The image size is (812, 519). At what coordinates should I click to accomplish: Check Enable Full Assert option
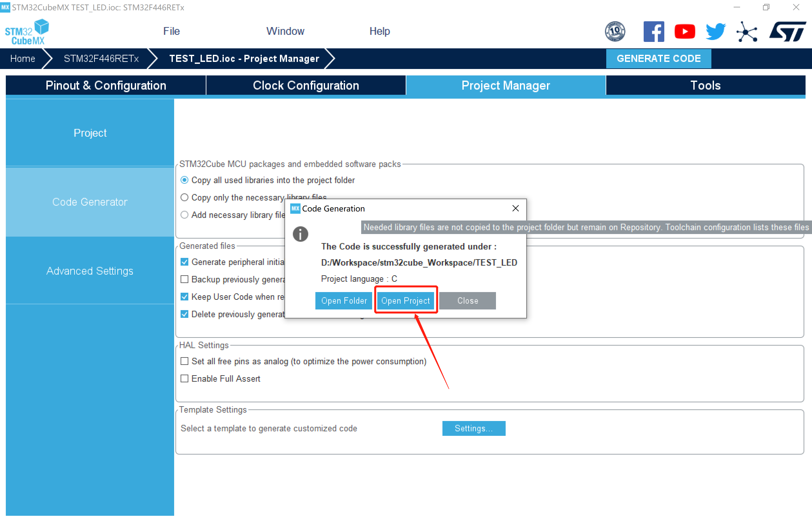pos(184,379)
